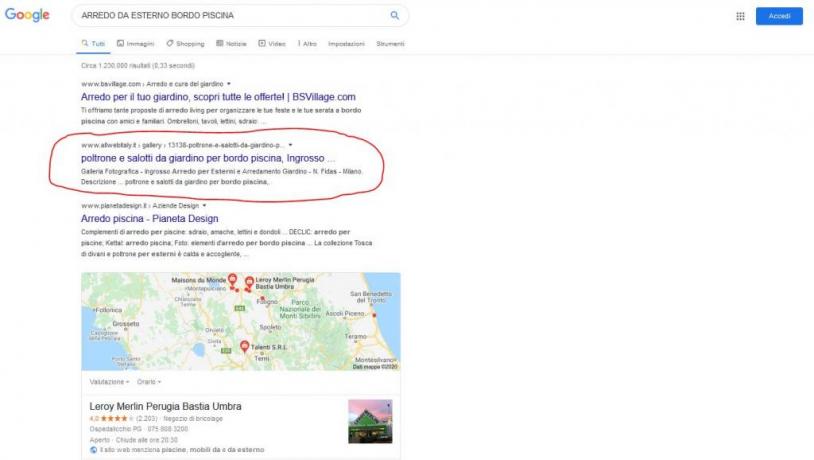Click the Shopping tag icon
Viewport: 814px width, 460px height.
pos(169,43)
